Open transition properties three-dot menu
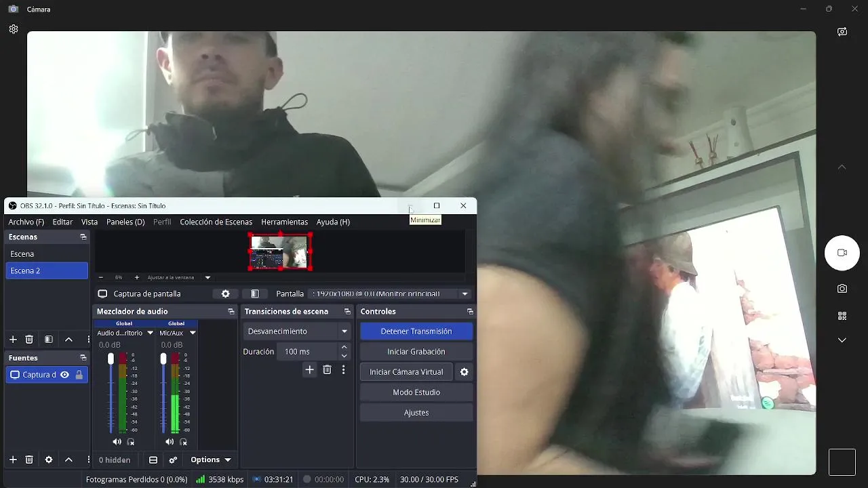 click(x=344, y=370)
